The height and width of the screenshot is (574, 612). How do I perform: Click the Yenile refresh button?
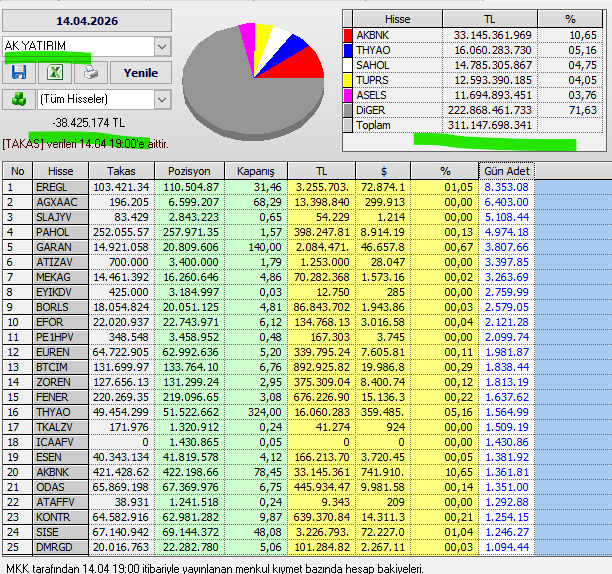(x=141, y=73)
